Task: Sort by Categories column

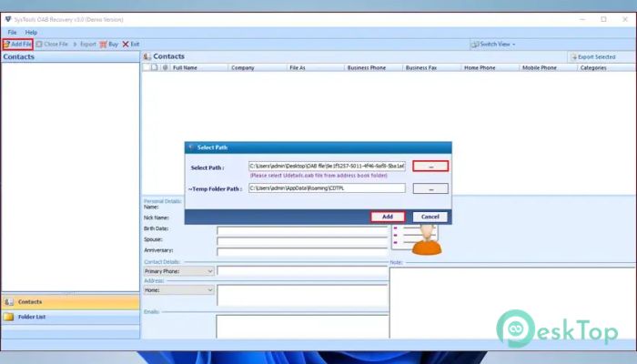Action: coord(607,67)
